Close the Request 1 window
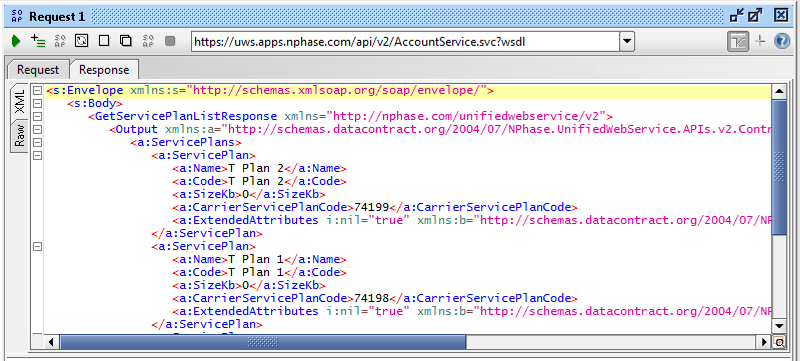 [781, 16]
